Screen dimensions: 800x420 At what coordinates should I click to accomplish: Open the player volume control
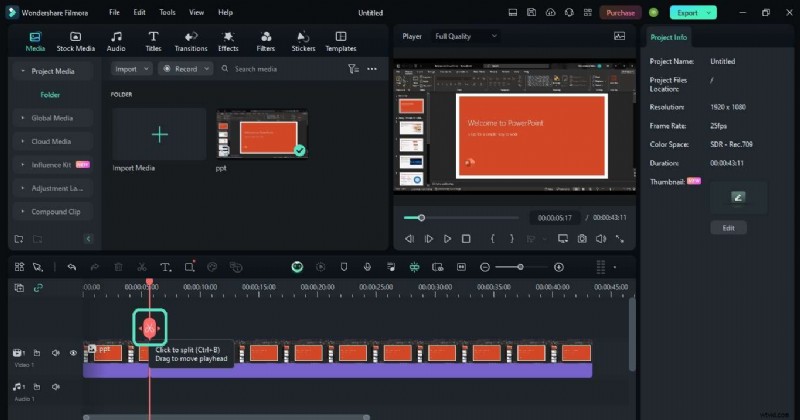(x=601, y=239)
